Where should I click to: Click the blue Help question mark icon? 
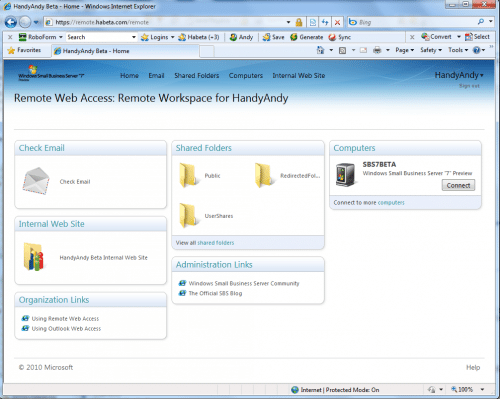(477, 50)
